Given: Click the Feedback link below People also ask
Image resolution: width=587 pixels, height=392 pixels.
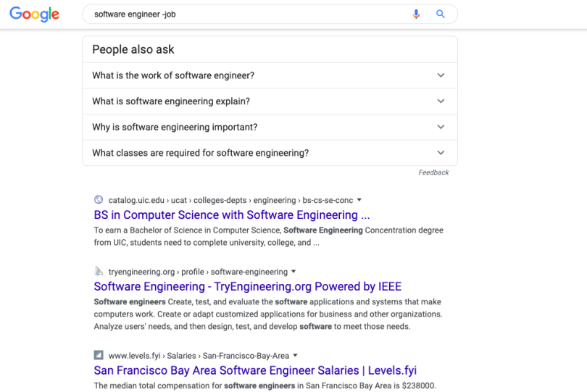Looking at the screenshot, I should pos(433,172).
